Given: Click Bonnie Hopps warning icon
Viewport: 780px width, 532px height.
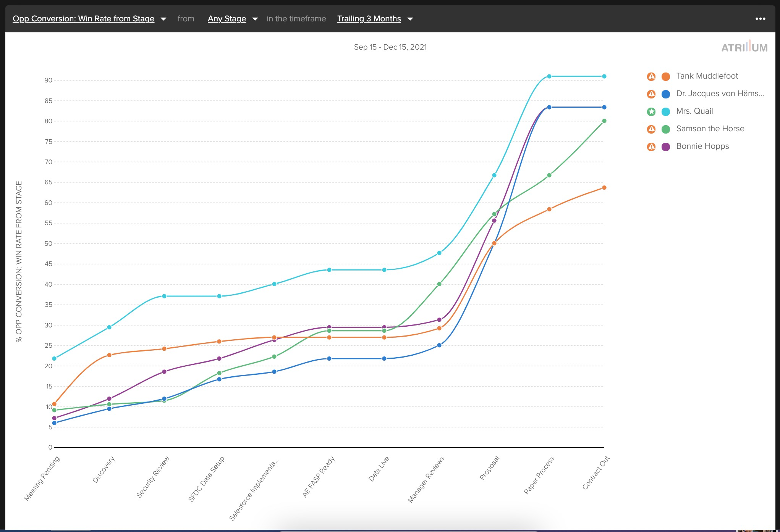Looking at the screenshot, I should pos(651,147).
